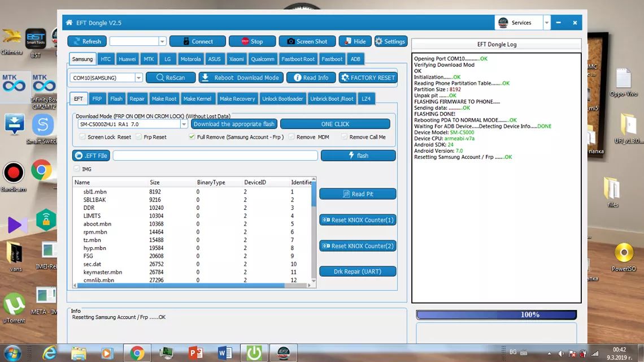Click the Refresh button

coord(87,41)
